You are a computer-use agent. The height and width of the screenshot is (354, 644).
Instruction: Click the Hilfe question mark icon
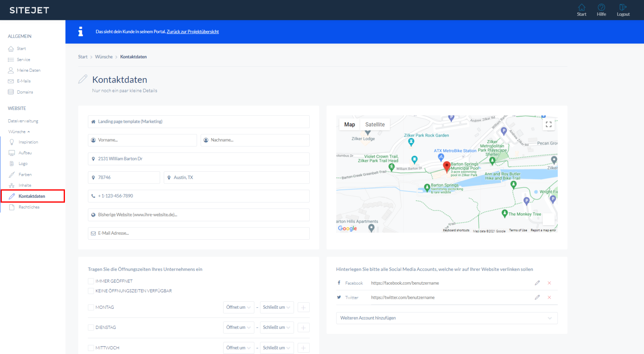601,7
